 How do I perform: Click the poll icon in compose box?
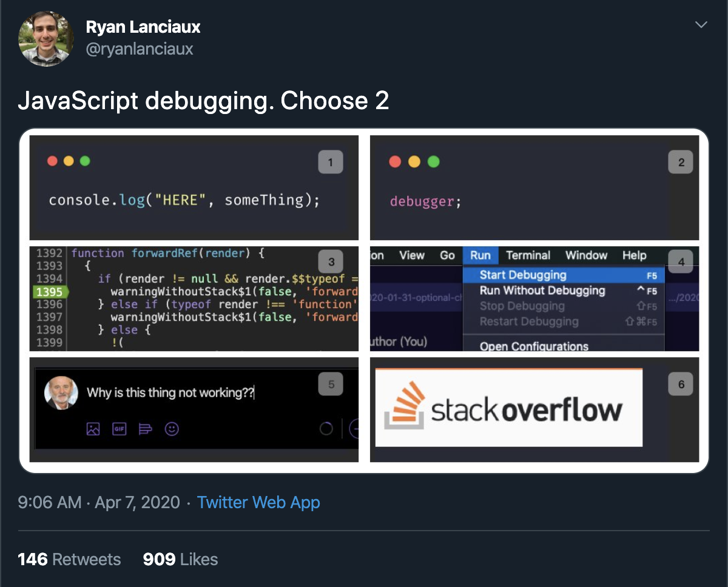point(146,429)
